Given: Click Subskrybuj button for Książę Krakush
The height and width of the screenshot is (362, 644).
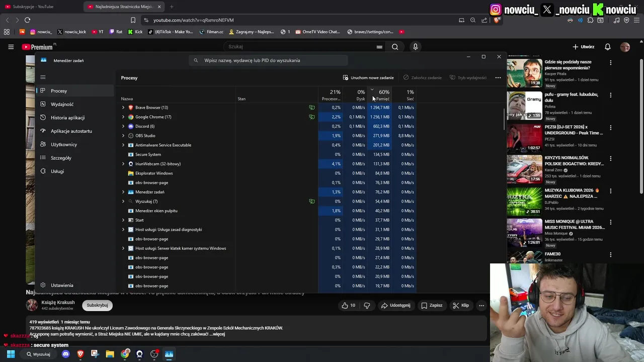Looking at the screenshot, I should pyautogui.click(x=97, y=305).
